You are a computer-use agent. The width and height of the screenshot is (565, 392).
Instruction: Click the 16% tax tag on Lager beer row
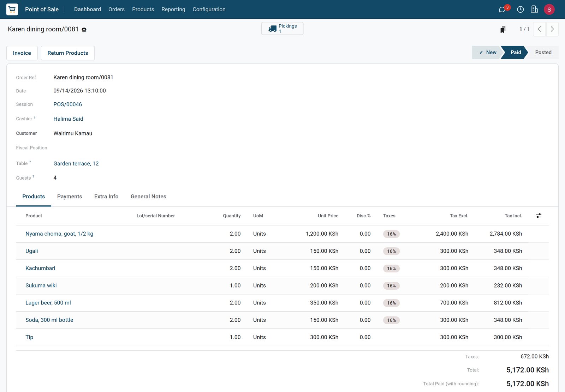tap(391, 303)
